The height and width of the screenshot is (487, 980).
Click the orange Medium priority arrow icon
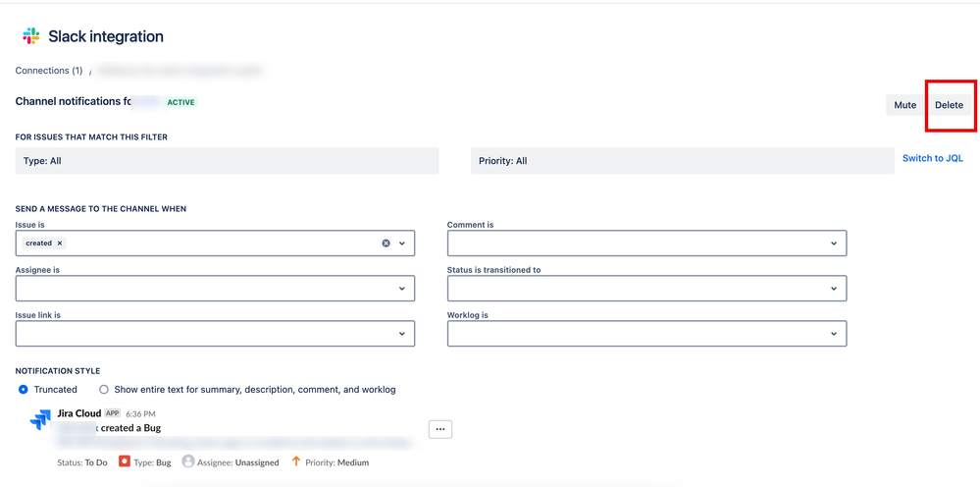click(296, 462)
